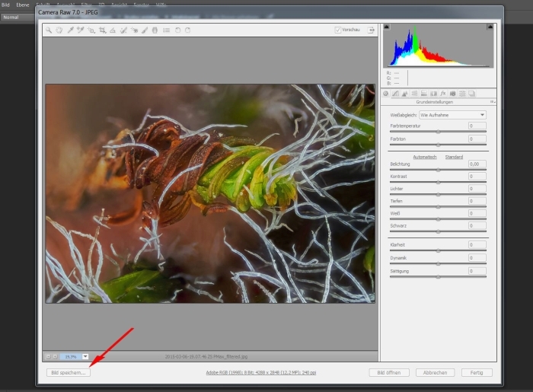This screenshot has height=392, width=533.
Task: Activate the Crop tool
Action: pos(102,30)
